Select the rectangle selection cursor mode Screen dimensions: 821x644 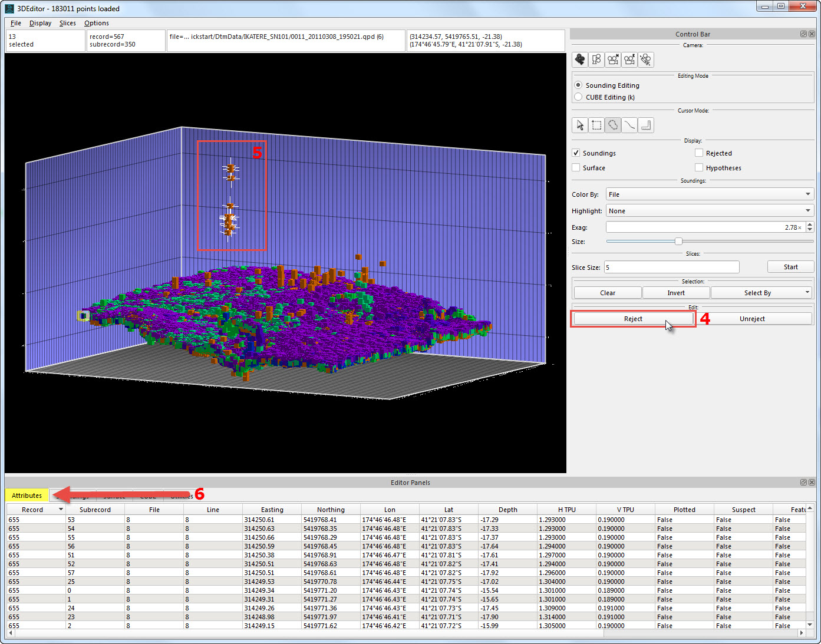[596, 125]
